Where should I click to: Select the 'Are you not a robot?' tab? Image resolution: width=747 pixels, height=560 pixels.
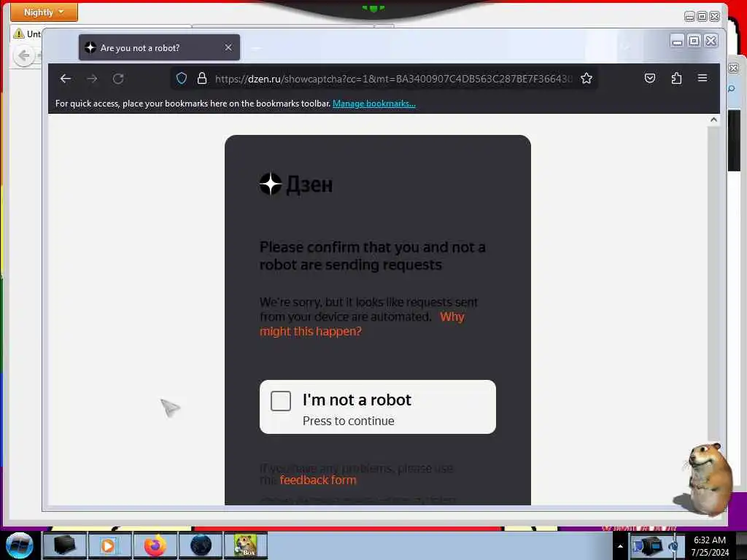[159, 47]
